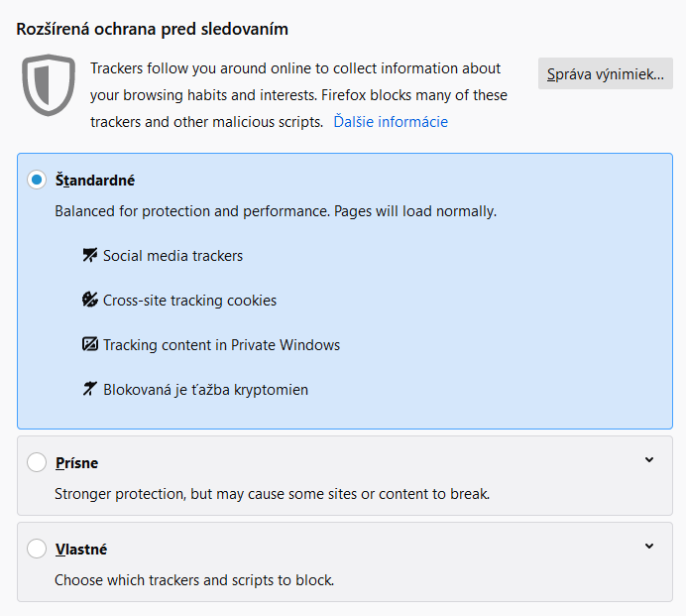Select the Štandardné radio button
Viewport: 686px width, 616px height.
click(37, 181)
